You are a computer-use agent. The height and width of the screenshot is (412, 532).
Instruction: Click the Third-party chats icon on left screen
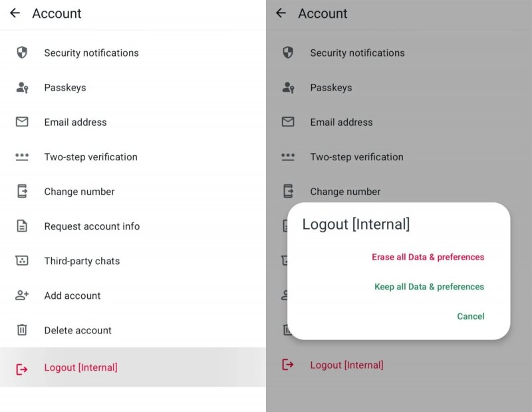(x=22, y=261)
